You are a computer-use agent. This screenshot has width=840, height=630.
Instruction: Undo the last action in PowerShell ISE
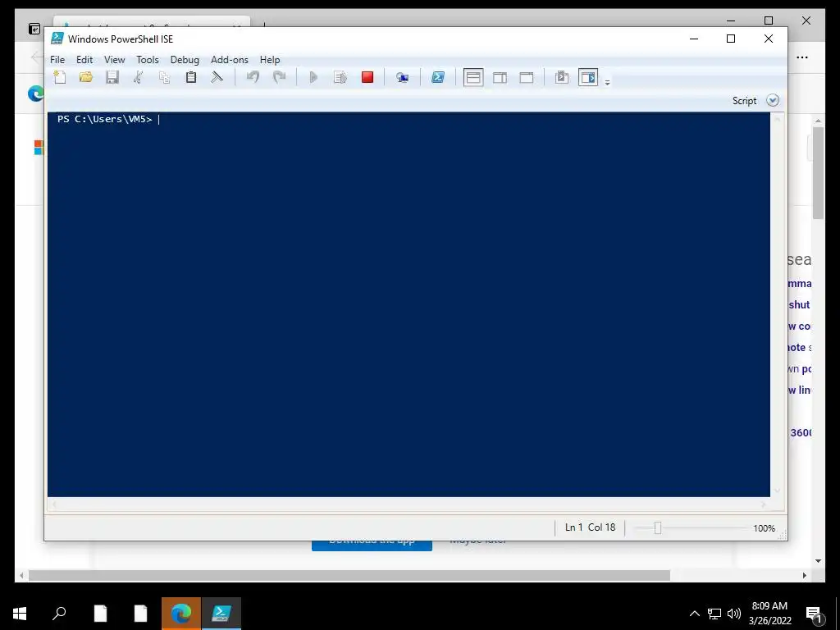pos(253,77)
